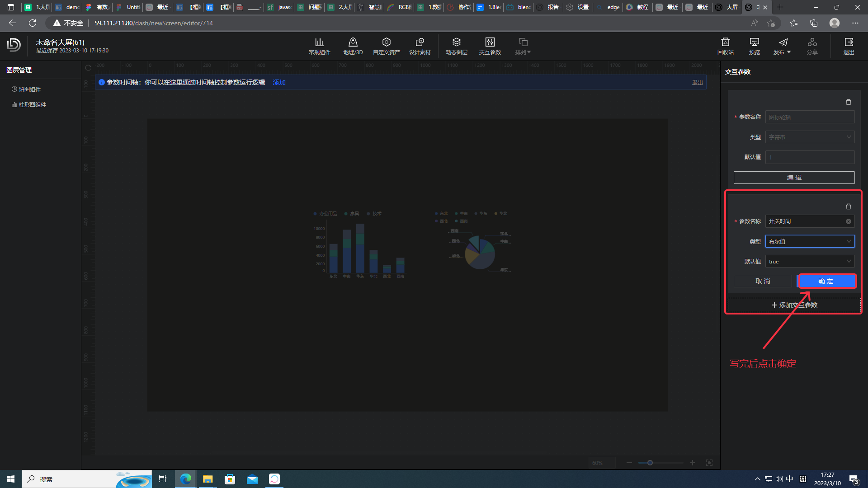This screenshot has height=488, width=868.
Task: Open the Windows Start menu
Action: tap(11, 479)
